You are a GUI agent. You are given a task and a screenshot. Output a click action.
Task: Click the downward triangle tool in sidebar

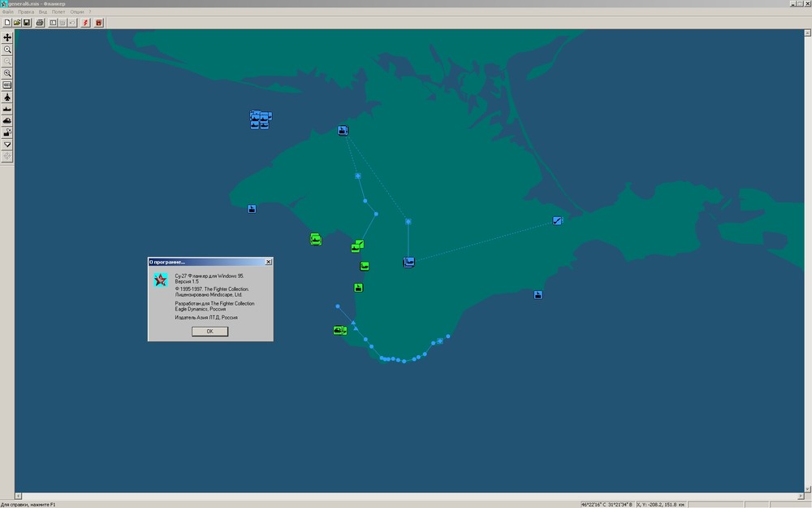pyautogui.click(x=7, y=145)
